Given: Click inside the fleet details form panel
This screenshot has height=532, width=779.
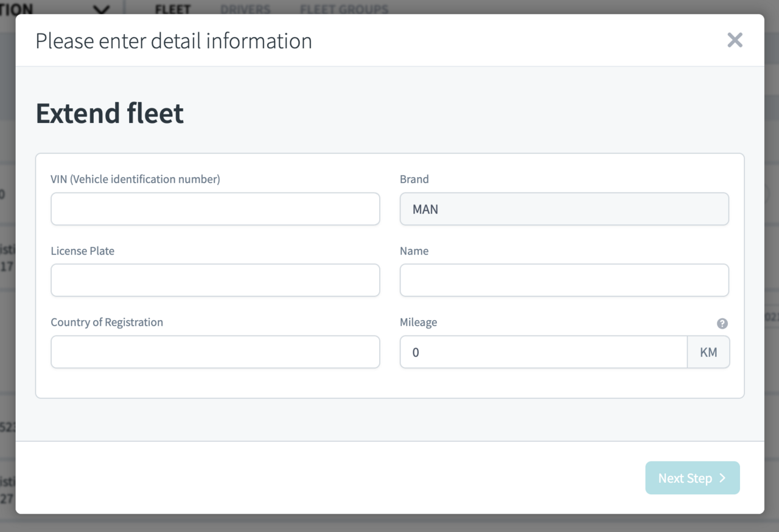Looking at the screenshot, I should pos(389,383).
